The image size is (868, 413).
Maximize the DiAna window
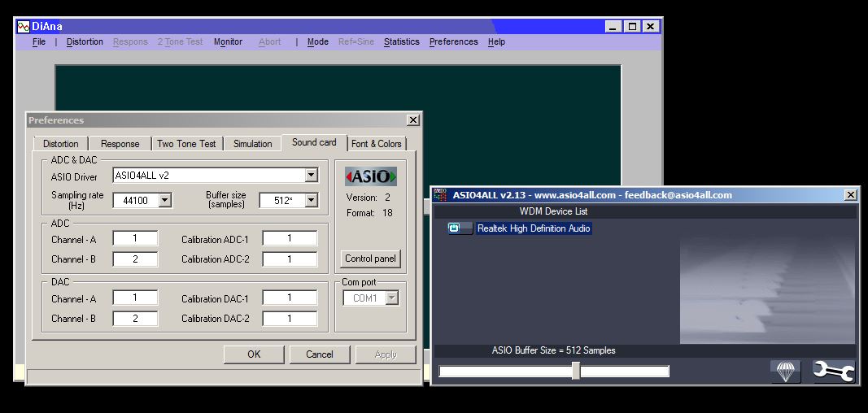(x=631, y=27)
